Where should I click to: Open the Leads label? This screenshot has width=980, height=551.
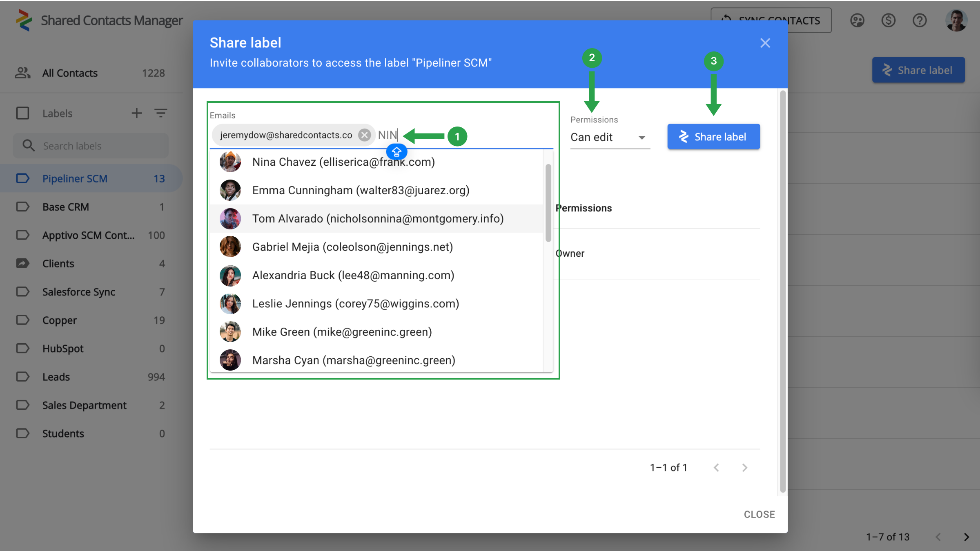click(x=91, y=376)
